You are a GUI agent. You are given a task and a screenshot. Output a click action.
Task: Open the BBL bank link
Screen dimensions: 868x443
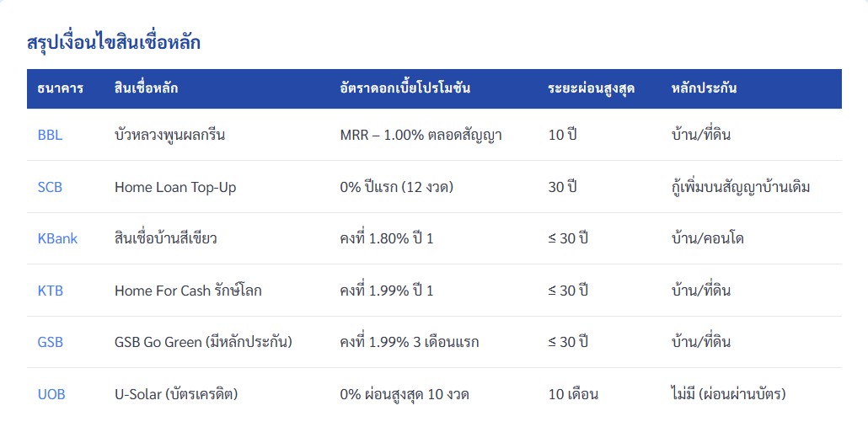[x=50, y=135]
